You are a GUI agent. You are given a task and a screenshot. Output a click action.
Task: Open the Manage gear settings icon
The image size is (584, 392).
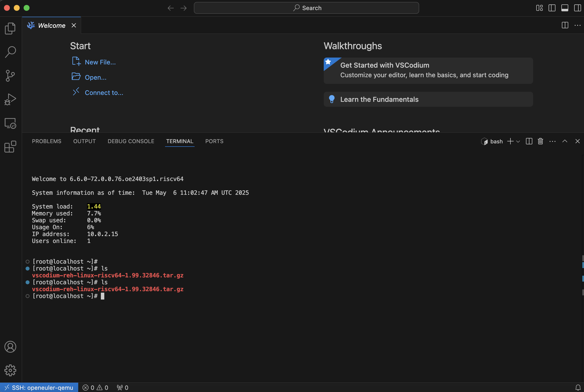(x=10, y=370)
